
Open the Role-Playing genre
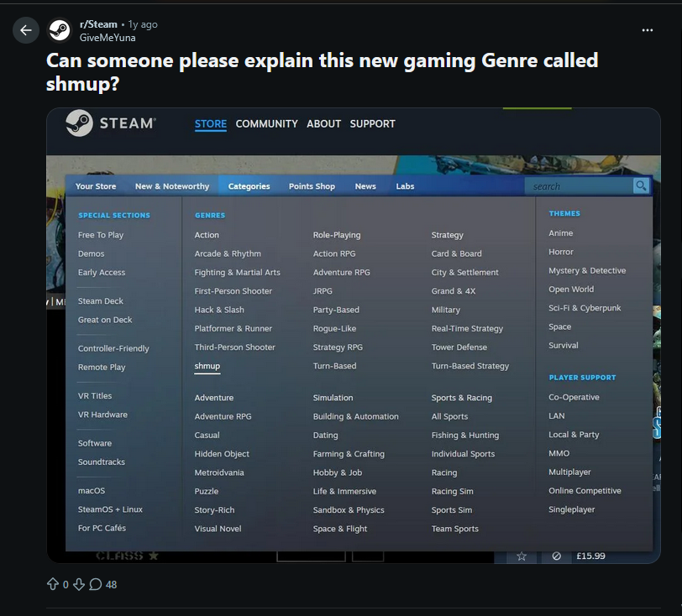[337, 235]
